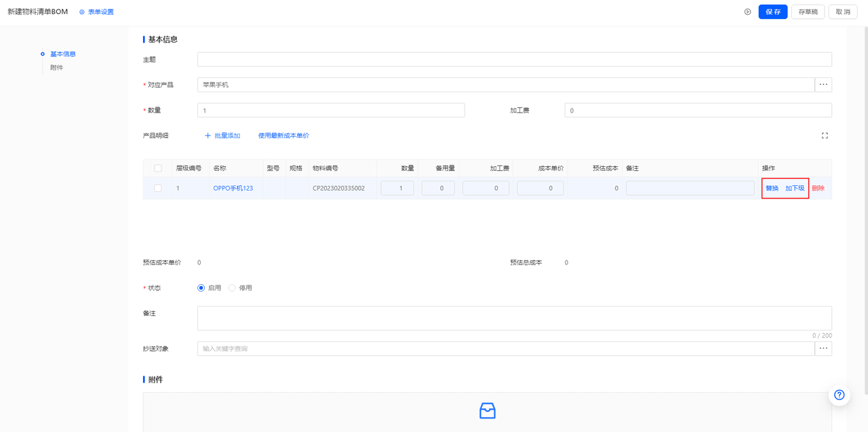The image size is (868, 432).
Task: Click 加下级 to add sub-level
Action: tap(795, 189)
